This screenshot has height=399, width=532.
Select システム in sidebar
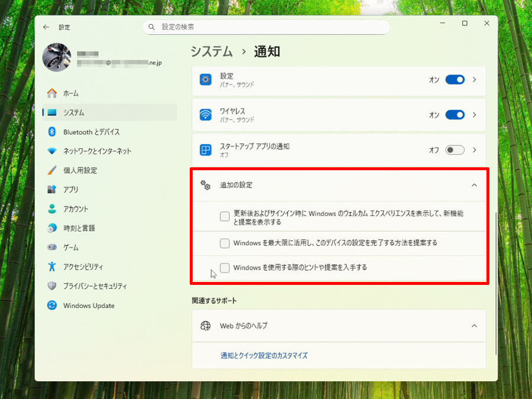109,112
